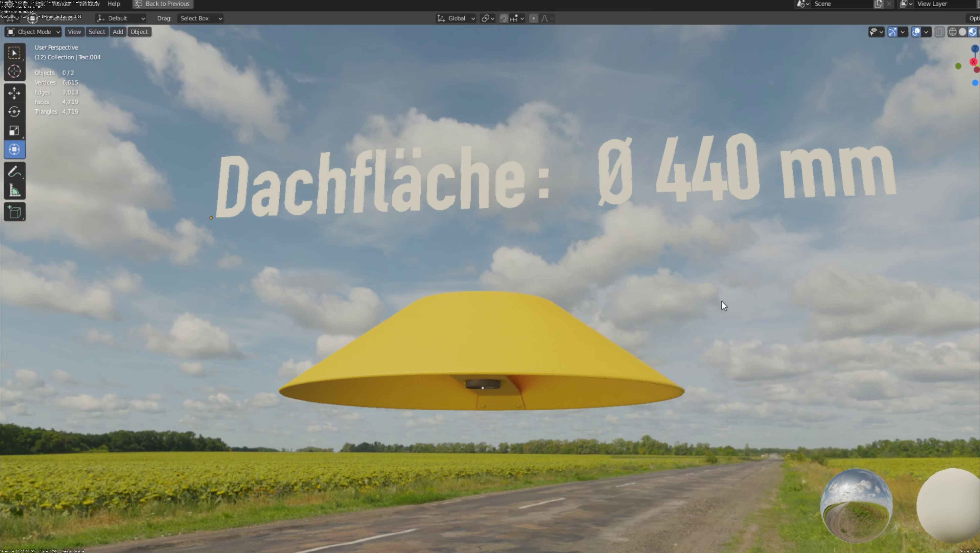Delete the scene with the X icon

[x=889, y=4]
